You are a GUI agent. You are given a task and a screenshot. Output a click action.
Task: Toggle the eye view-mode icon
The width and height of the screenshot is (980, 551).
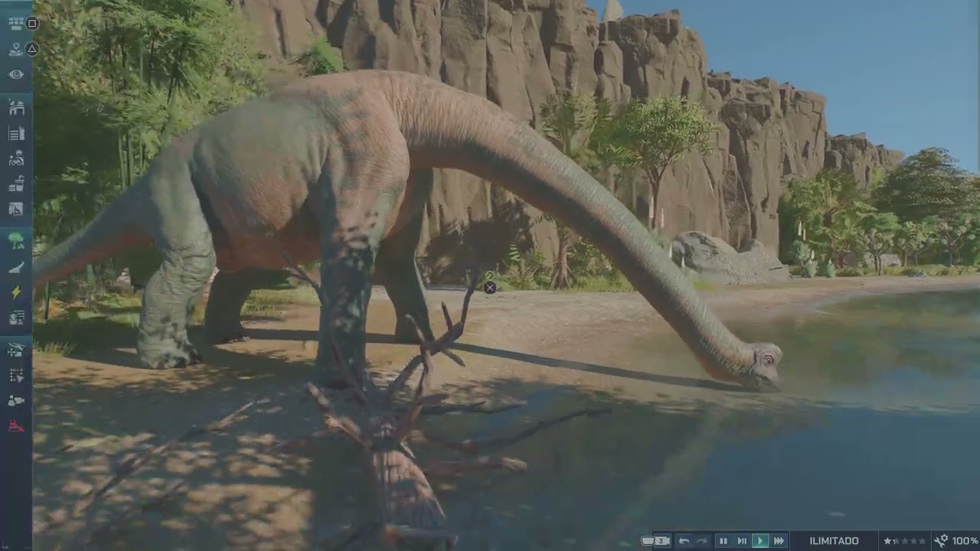point(16,74)
